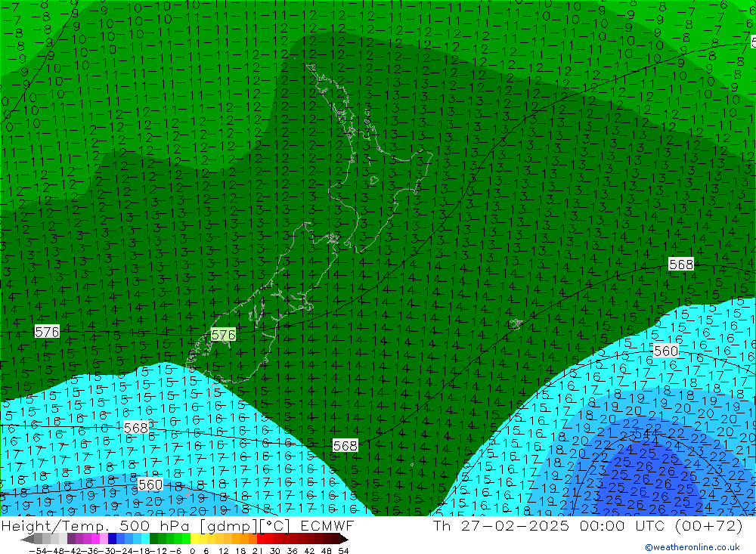Click the 576 contour label at left edge

pyautogui.click(x=47, y=332)
